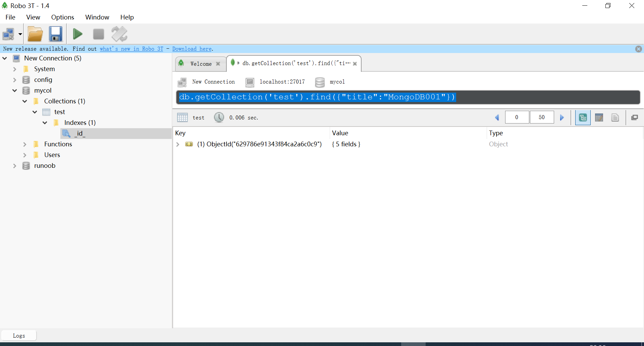Expand the config database
644x346 pixels.
(x=15, y=80)
